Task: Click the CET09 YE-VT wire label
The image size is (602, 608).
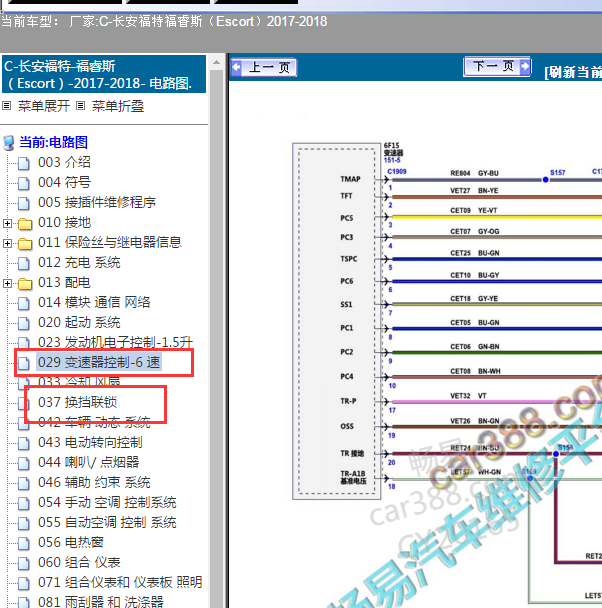Action: tap(474, 211)
